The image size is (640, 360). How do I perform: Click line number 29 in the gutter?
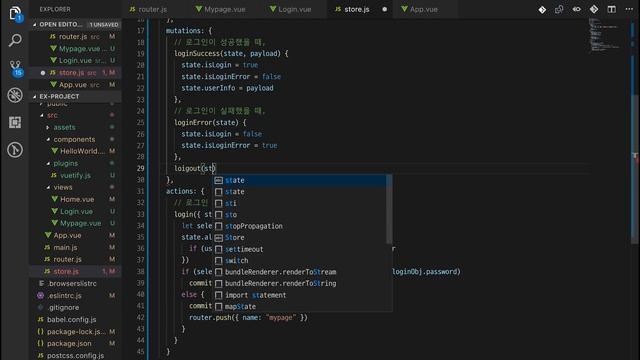coord(140,168)
